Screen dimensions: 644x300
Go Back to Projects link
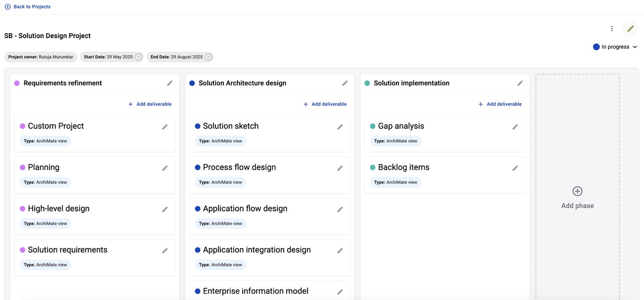pos(32,7)
